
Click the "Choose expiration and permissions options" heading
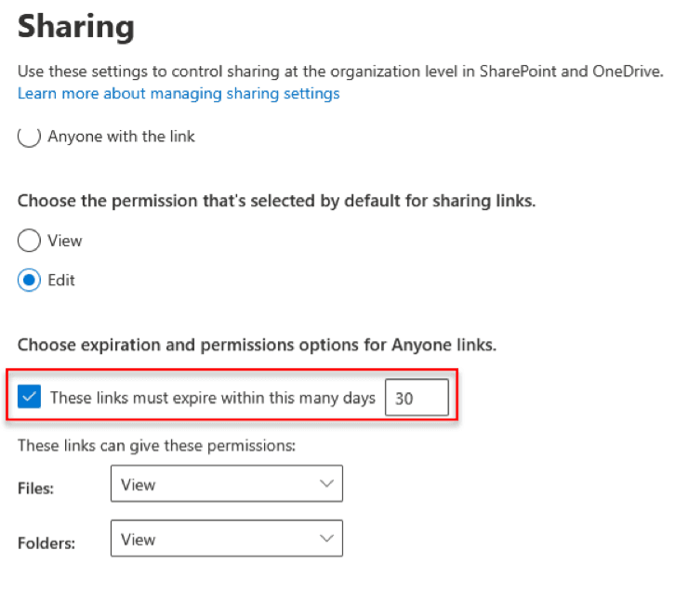pos(257,345)
